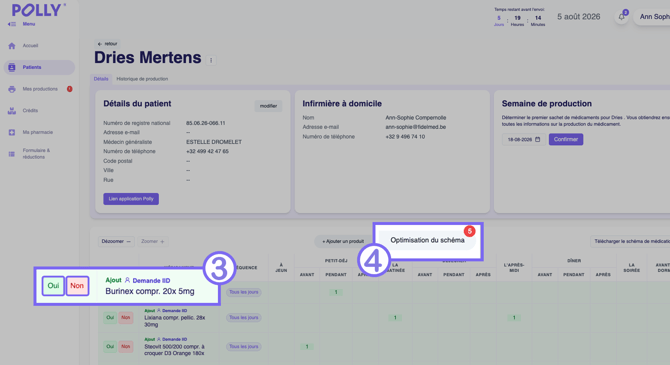Reject Burinex with Non

click(77, 286)
